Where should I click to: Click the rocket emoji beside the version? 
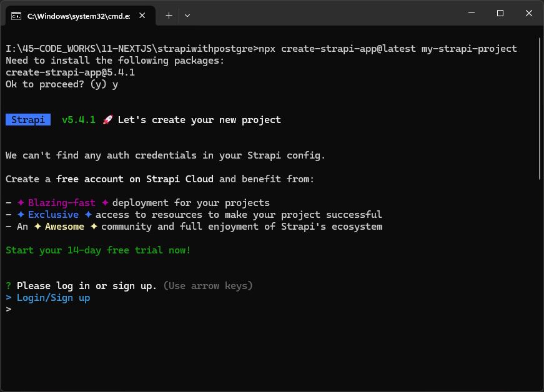pos(107,120)
